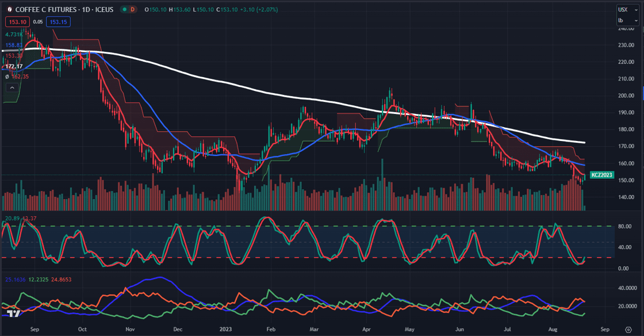This screenshot has width=644, height=336.
Task: Click the orange 24.8653 indicator value
Action: pos(61,279)
